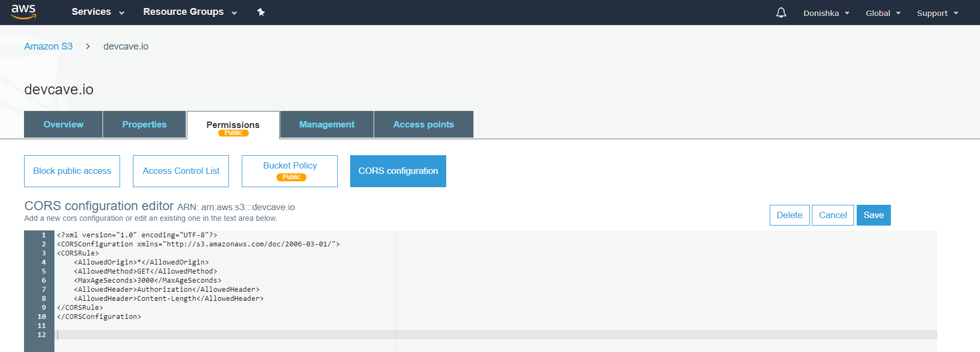Open the notifications bell icon
The image size is (980, 352).
[x=781, y=12]
